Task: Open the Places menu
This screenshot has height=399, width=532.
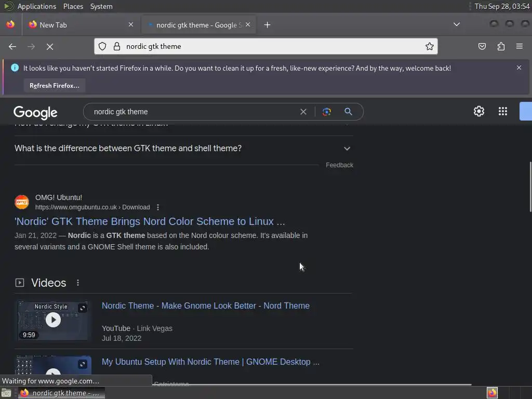Action: [x=73, y=6]
